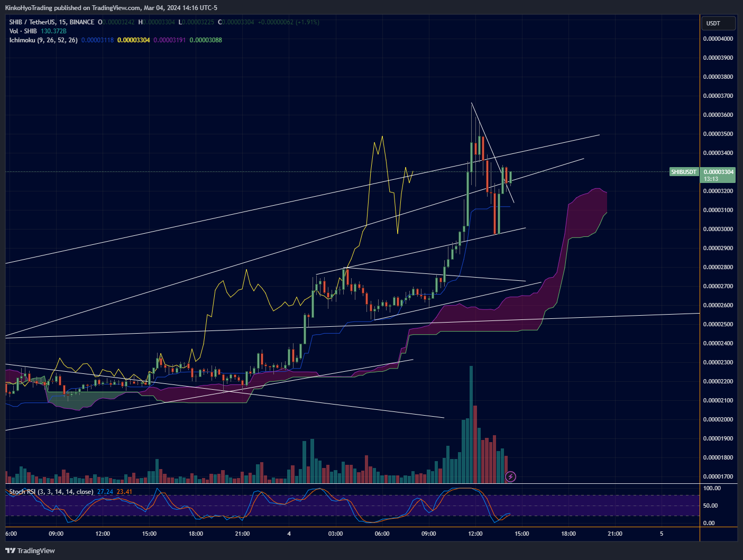The image size is (743, 560).
Task: Click the change value +0.00000062 (+1.91%)
Action: pyautogui.click(x=288, y=22)
